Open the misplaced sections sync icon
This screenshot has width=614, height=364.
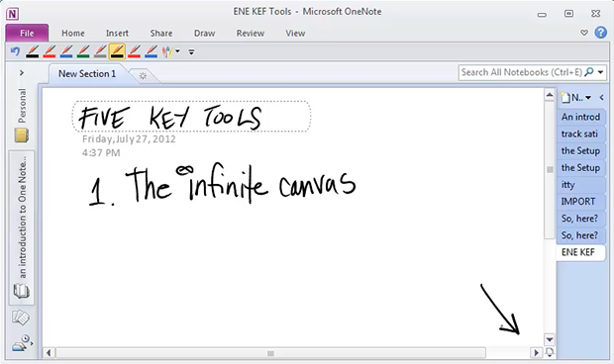coord(21,343)
